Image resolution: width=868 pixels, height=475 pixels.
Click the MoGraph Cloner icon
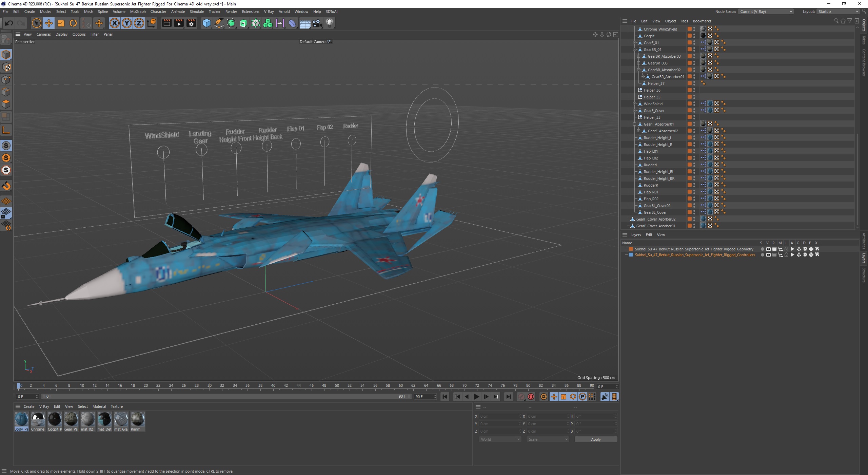[268, 23]
